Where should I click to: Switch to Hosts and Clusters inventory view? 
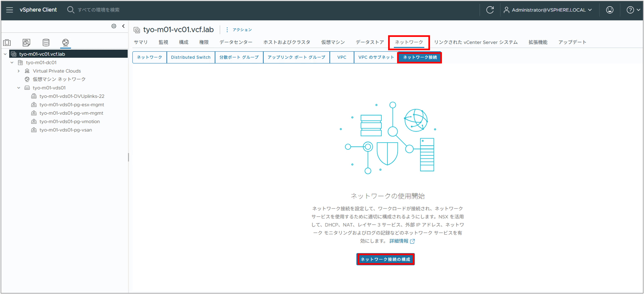(x=7, y=43)
